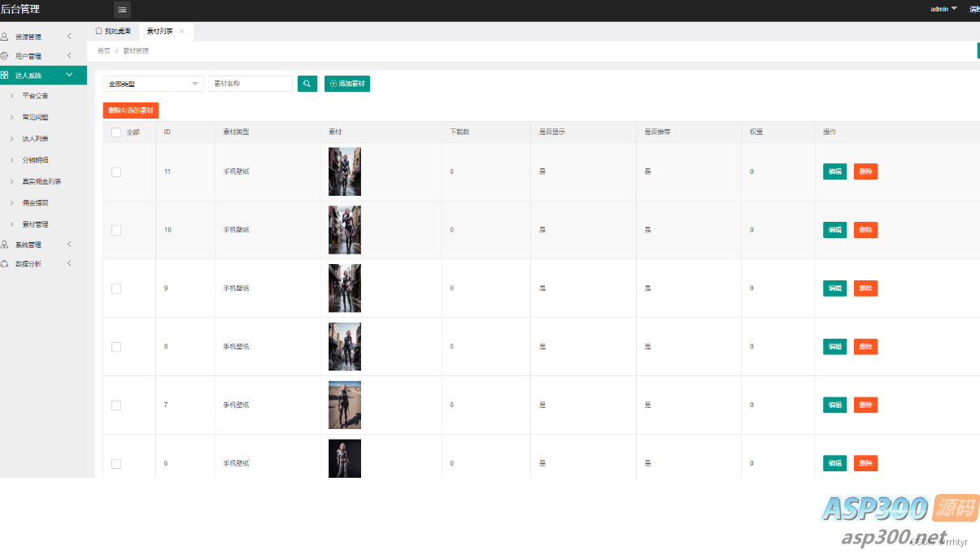The width and height of the screenshot is (980, 555).
Task: Expand 资源管理 using its chevron arrow
Action: point(69,37)
